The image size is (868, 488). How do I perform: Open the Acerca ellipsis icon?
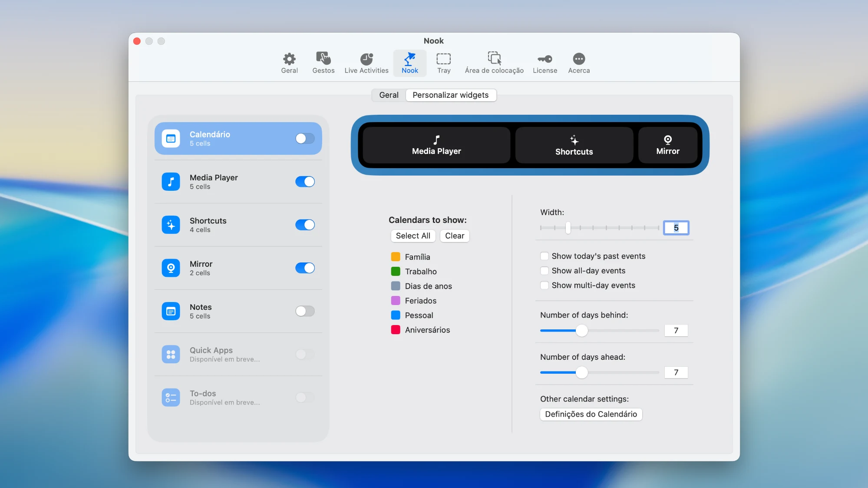578,59
